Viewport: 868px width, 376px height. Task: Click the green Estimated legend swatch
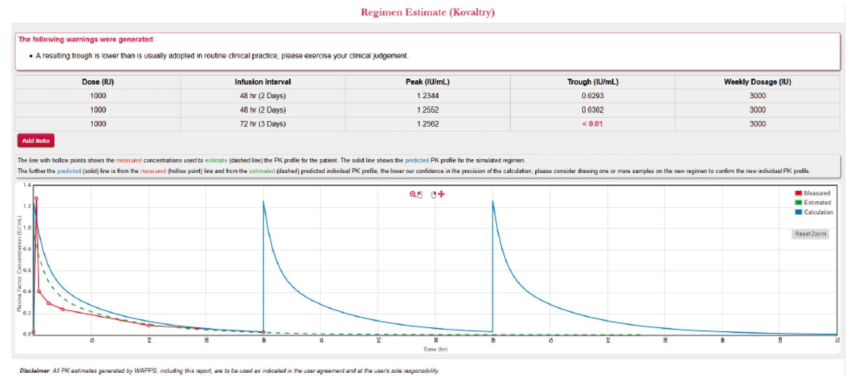798,203
